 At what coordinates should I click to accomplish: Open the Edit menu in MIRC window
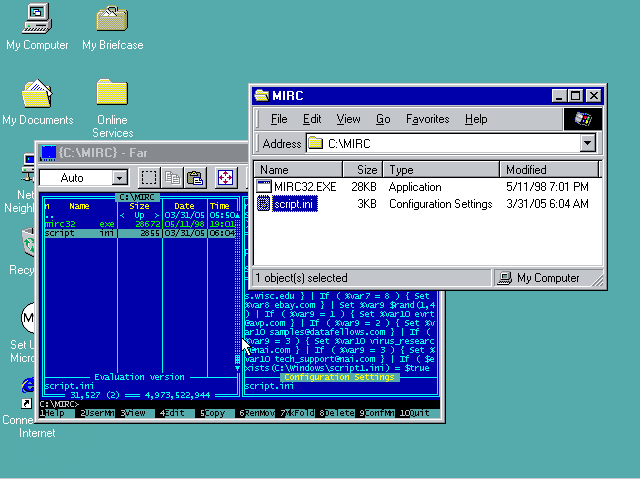pos(312,119)
